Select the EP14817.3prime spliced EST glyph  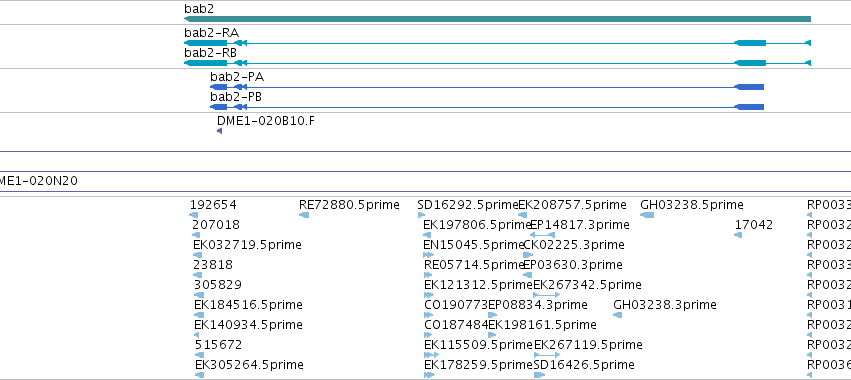point(542,235)
